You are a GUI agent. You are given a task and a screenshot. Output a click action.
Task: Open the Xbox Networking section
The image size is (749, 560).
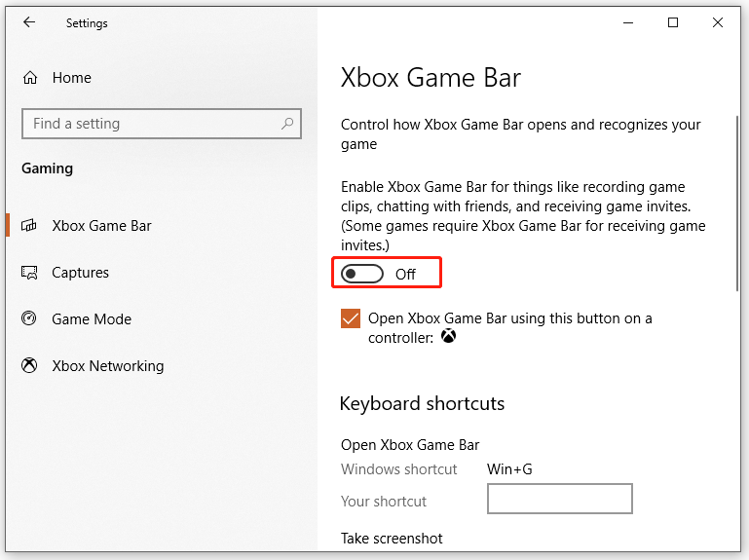[108, 366]
